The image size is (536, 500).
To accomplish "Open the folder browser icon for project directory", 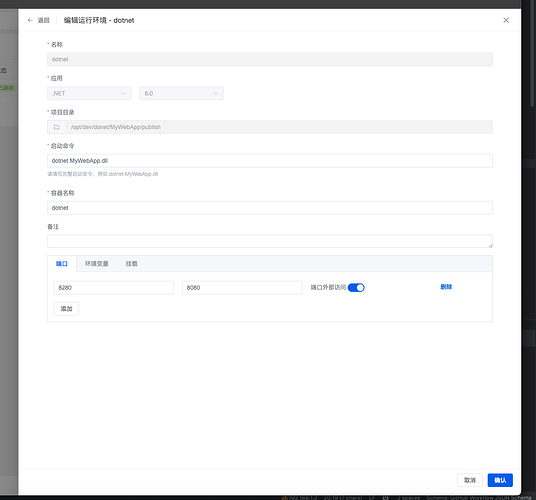I will tap(57, 127).
